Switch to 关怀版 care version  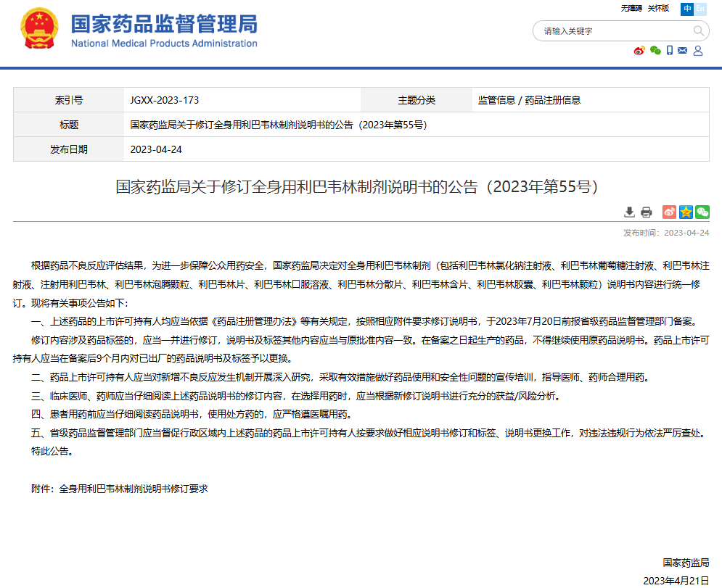(x=658, y=9)
